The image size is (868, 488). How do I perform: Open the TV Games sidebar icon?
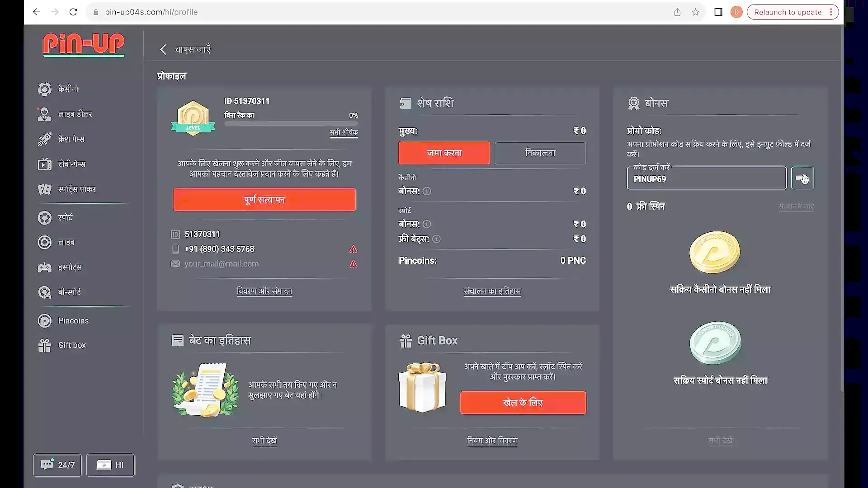point(44,164)
